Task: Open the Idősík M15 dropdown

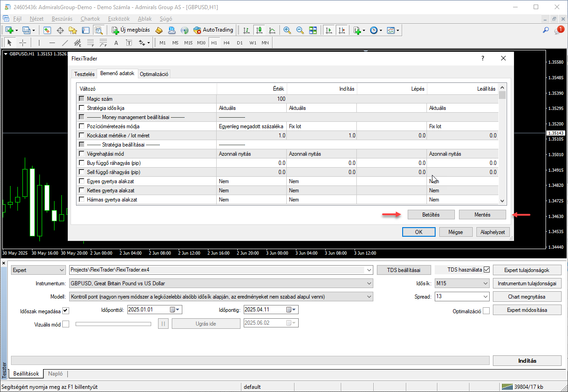Action: coord(462,283)
